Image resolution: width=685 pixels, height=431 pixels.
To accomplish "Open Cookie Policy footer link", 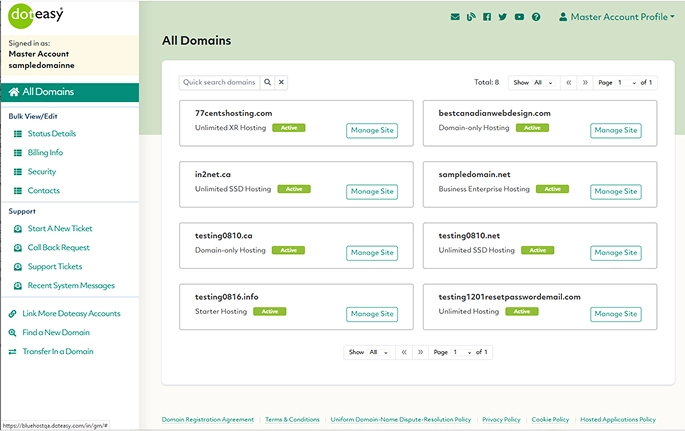I will [550, 420].
